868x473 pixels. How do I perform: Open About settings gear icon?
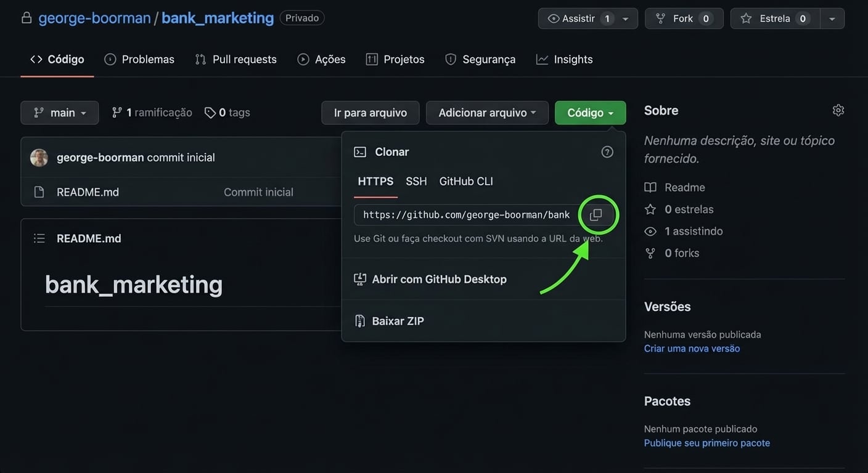click(x=838, y=110)
